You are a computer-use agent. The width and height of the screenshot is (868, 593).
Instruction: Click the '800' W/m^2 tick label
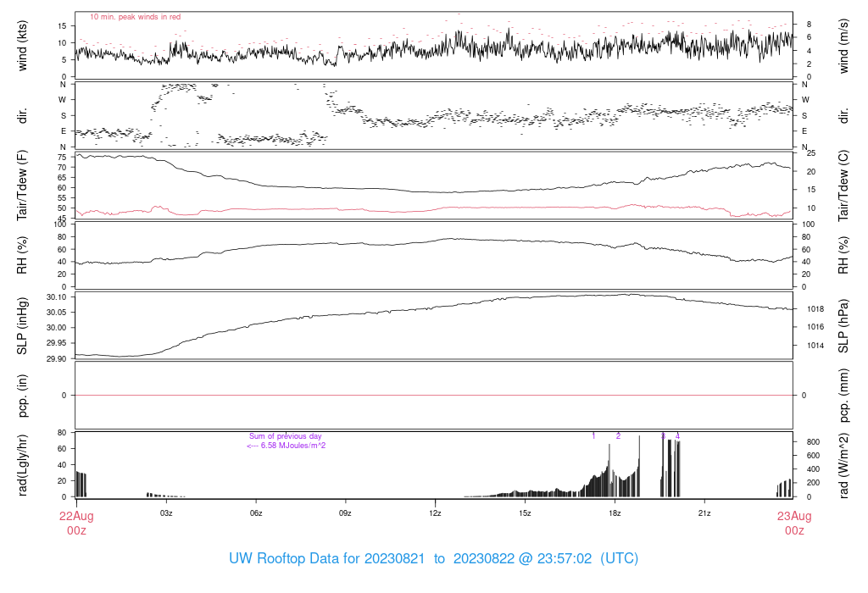tap(813, 442)
